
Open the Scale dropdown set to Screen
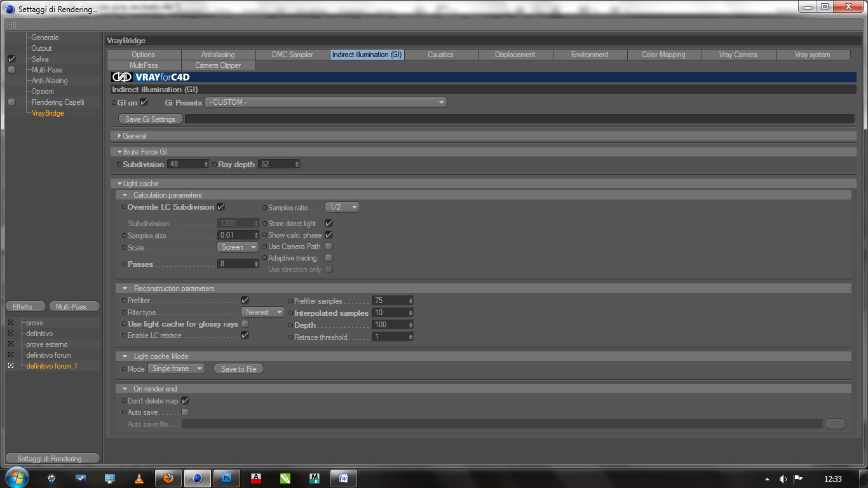coord(238,247)
